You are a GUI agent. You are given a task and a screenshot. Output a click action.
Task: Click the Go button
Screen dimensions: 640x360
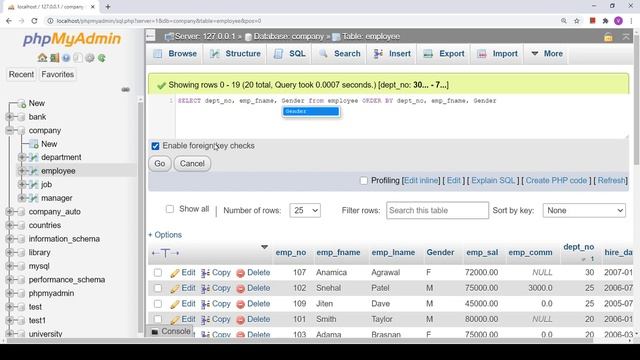[160, 164]
